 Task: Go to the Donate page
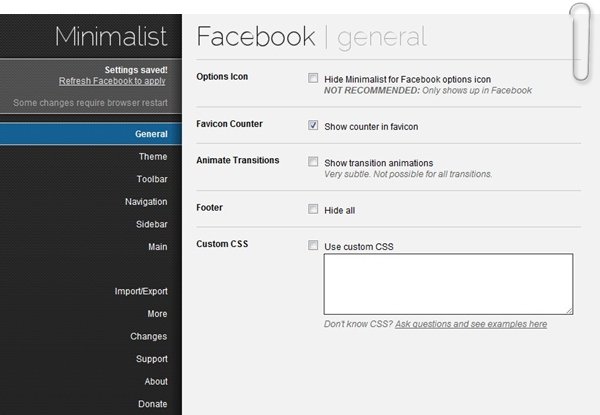152,404
